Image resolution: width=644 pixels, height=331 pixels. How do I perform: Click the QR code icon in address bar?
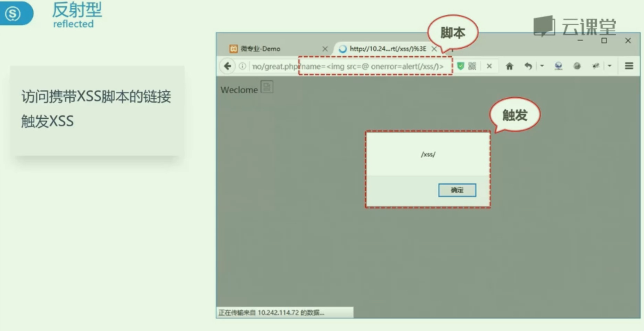pos(472,66)
